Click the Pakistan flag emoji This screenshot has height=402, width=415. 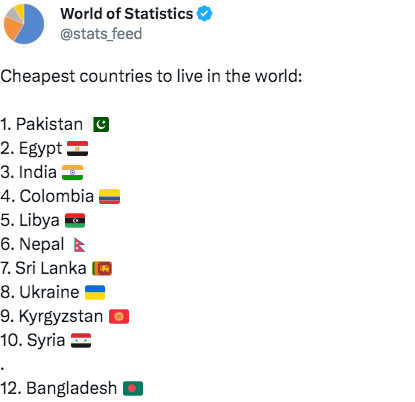point(99,124)
